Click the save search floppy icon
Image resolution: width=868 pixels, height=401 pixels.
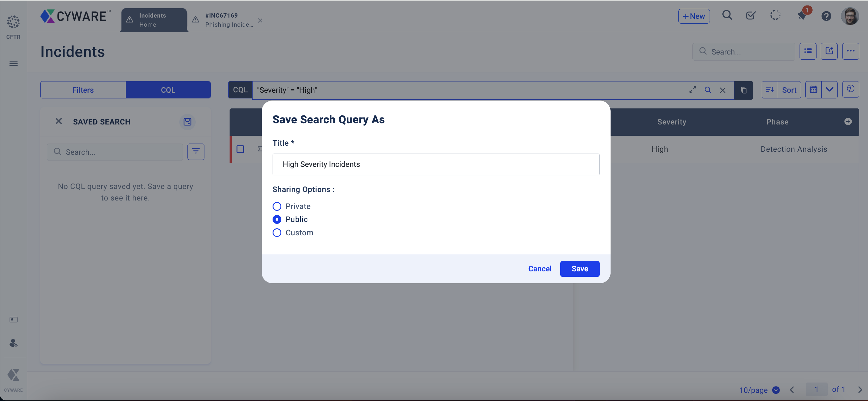click(187, 122)
